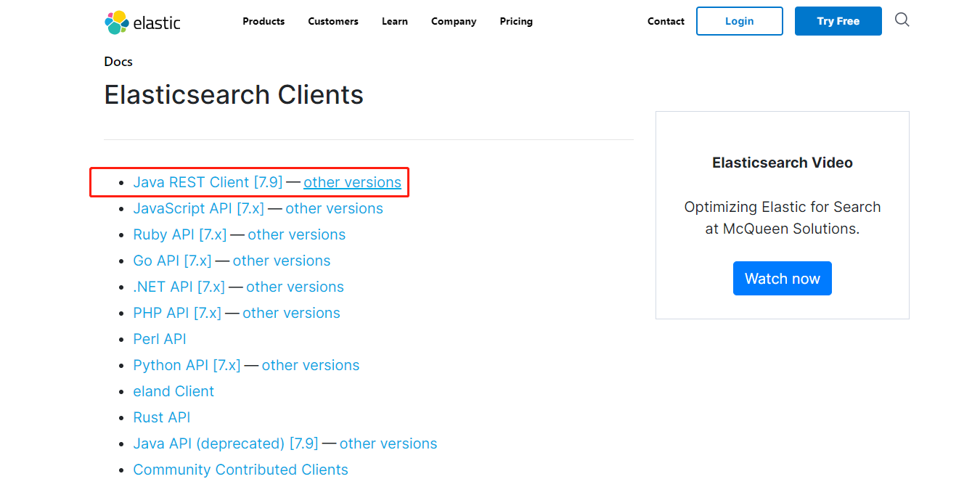980x487 pixels.
Task: View other versions of .NET API
Action: click(295, 287)
